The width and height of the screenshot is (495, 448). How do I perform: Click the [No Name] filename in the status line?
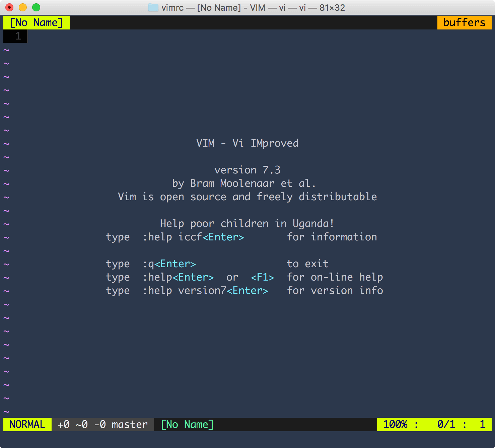(187, 425)
